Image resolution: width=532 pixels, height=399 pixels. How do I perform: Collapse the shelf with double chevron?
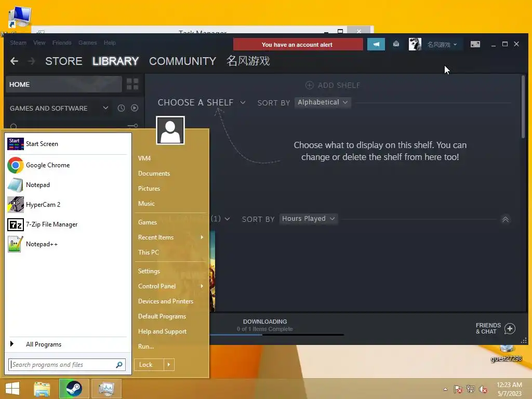pyautogui.click(x=505, y=219)
